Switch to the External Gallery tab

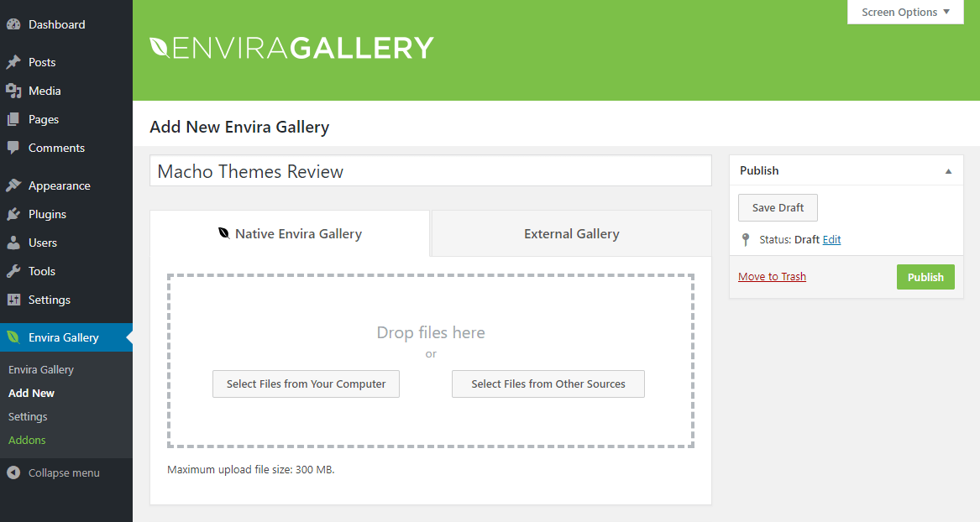coord(571,233)
